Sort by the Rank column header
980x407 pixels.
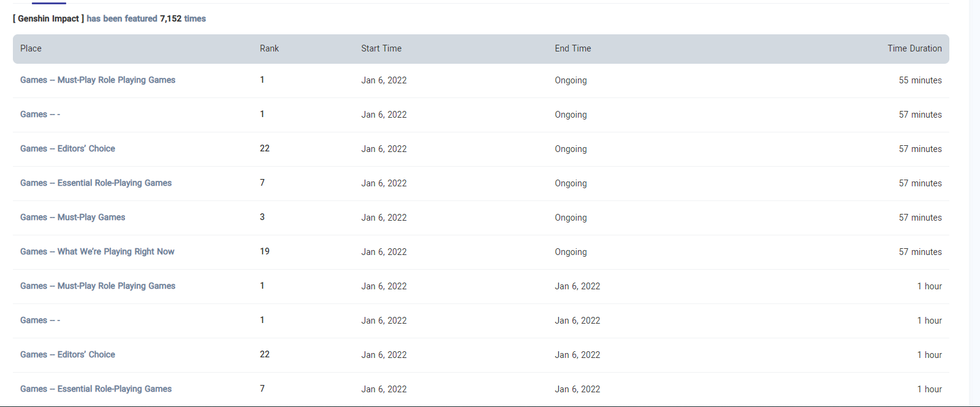269,48
